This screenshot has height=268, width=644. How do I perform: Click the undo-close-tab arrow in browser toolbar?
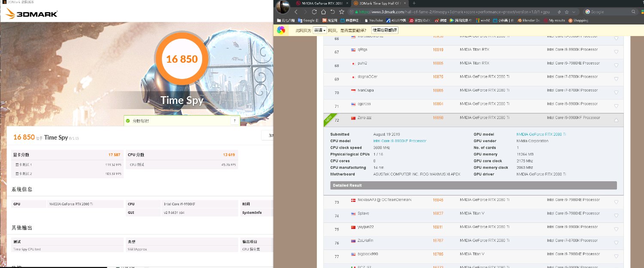pyautogui.click(x=332, y=12)
